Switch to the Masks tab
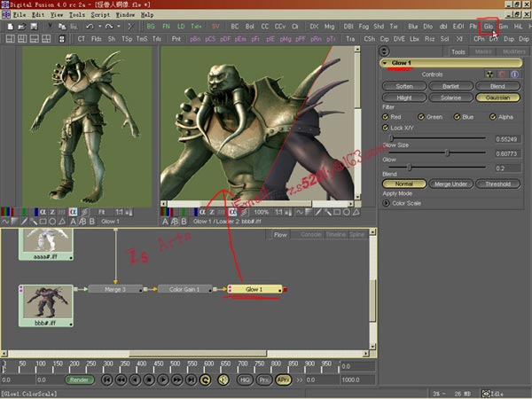Image resolution: width=532 pixels, height=399 pixels. pyautogui.click(x=483, y=51)
